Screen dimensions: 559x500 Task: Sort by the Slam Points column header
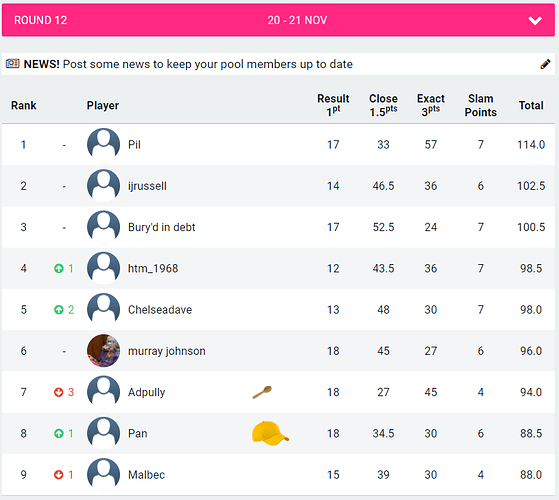coord(481,105)
